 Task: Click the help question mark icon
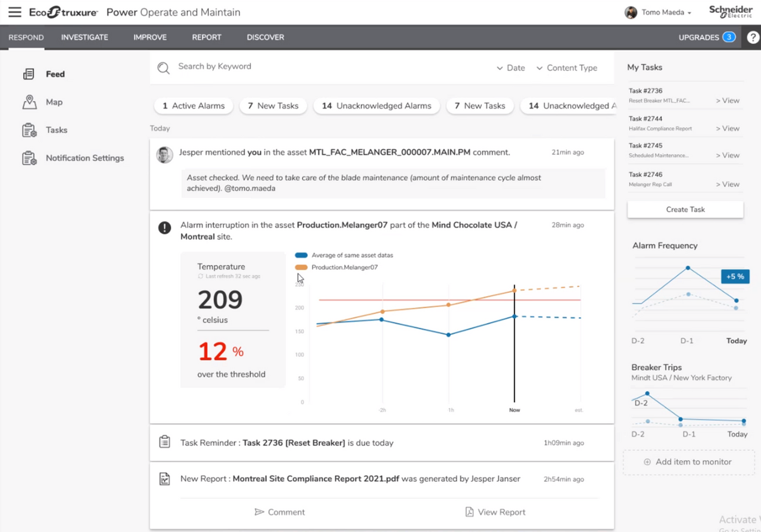pos(753,37)
